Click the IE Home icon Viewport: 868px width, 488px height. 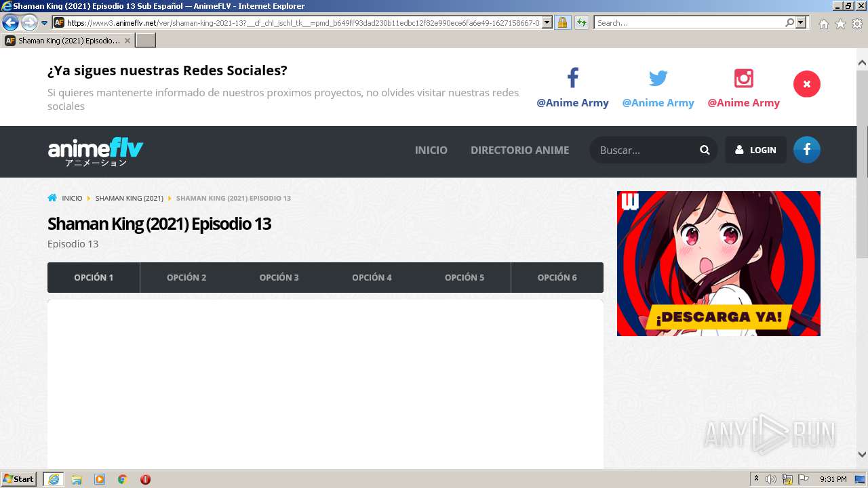coord(823,24)
